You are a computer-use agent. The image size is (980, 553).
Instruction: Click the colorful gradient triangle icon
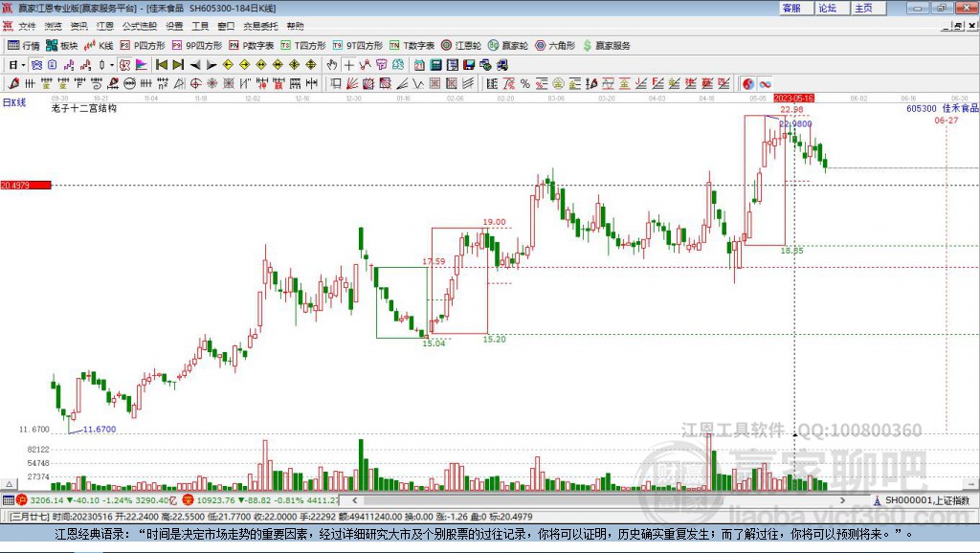[x=142, y=65]
